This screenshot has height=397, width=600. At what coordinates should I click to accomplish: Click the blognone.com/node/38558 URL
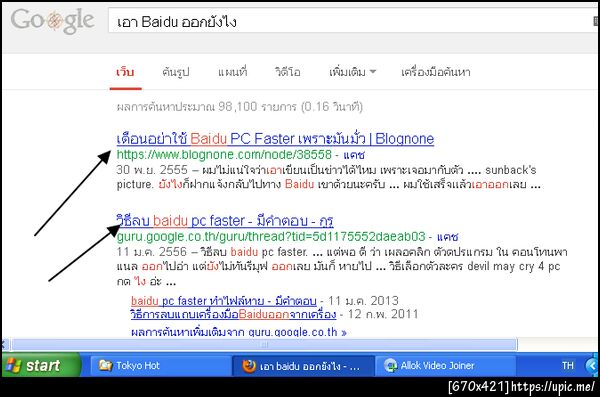pyautogui.click(x=224, y=154)
